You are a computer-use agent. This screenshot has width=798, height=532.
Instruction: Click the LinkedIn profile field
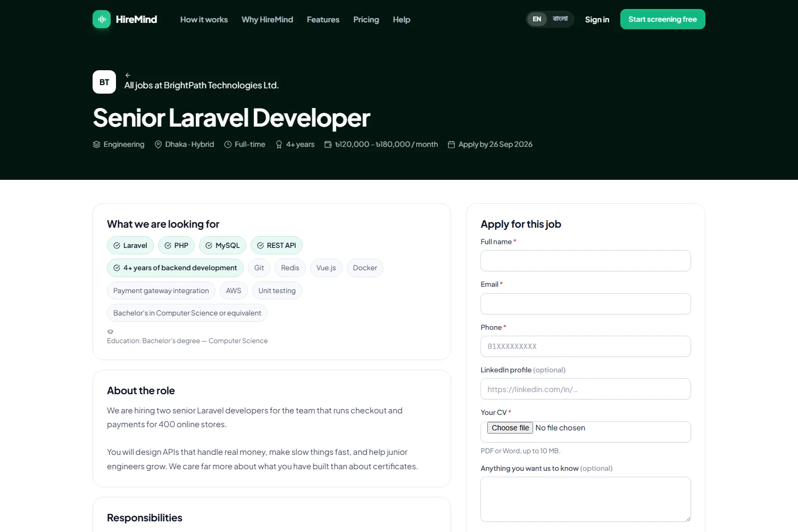585,389
